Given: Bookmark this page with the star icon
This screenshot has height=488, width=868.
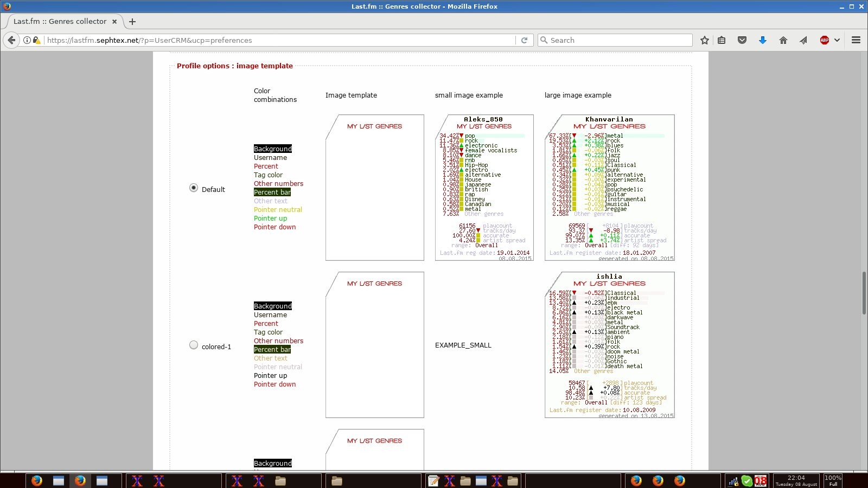Looking at the screenshot, I should click(x=704, y=40).
